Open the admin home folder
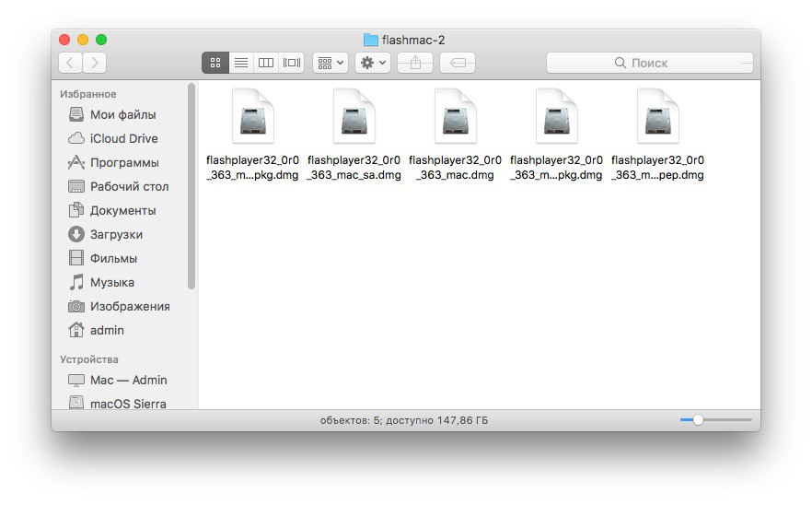Viewport: 812px width, 505px height. click(107, 330)
